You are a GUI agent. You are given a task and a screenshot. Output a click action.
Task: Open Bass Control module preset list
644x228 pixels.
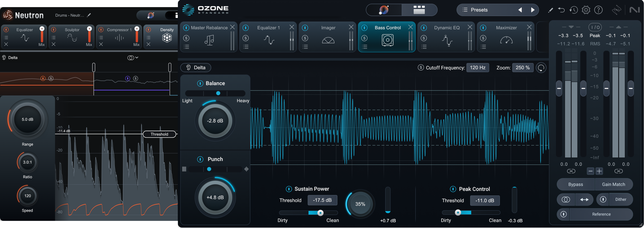[364, 47]
